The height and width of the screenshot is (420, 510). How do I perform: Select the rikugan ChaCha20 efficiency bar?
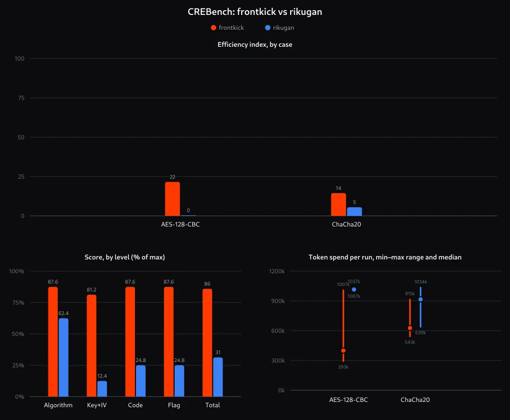tap(354, 212)
